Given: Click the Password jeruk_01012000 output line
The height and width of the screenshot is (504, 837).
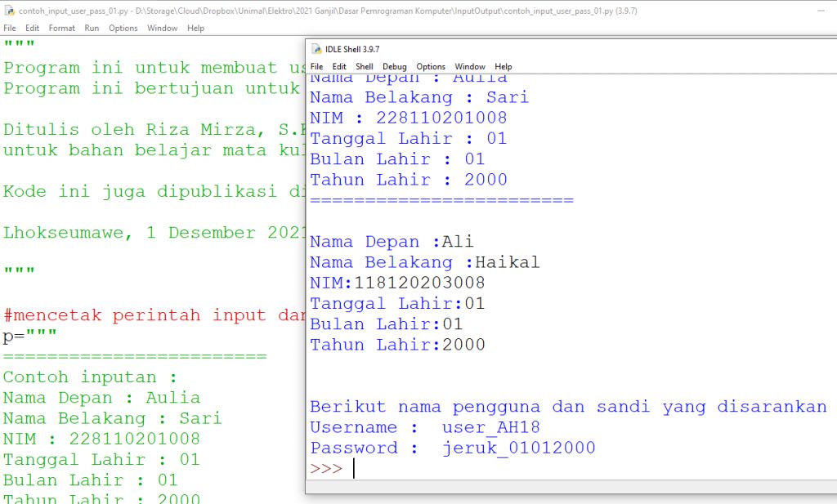Looking at the screenshot, I should (452, 448).
